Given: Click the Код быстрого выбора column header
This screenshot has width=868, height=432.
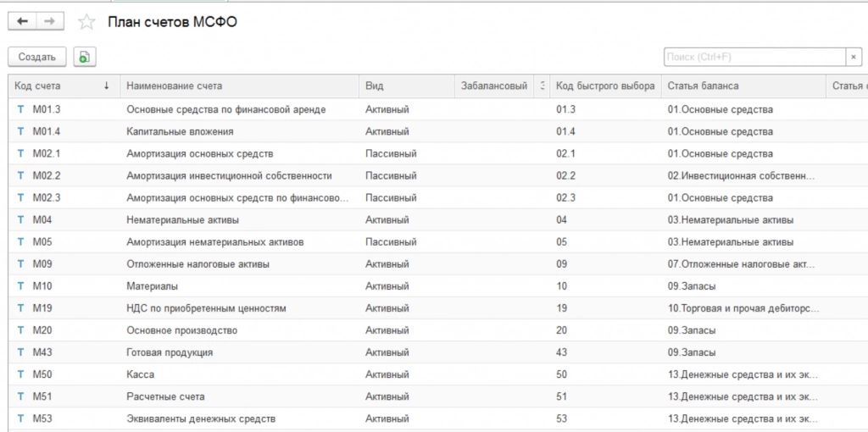Looking at the screenshot, I should click(605, 86).
